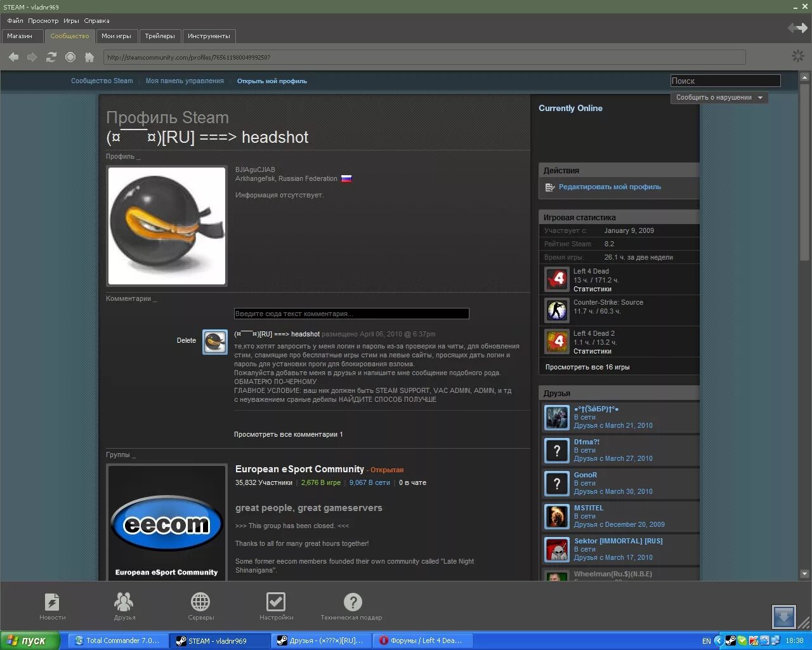Open Новости from the bottom bar
The height and width of the screenshot is (650, 812).
(52, 602)
